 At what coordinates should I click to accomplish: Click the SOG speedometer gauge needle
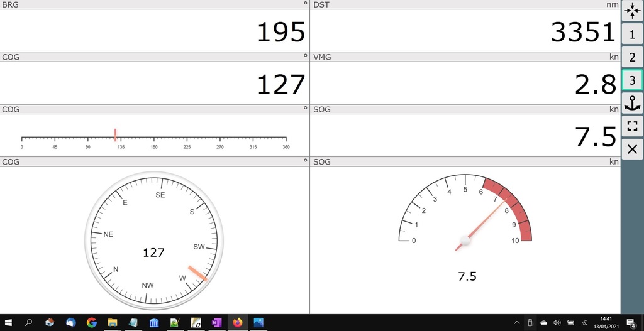click(x=481, y=224)
